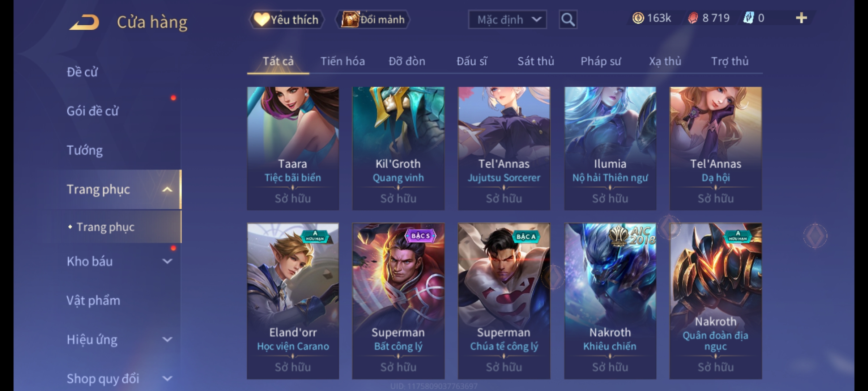Tap the gold coin balance icon
The image size is (868, 391).
[x=638, y=18]
